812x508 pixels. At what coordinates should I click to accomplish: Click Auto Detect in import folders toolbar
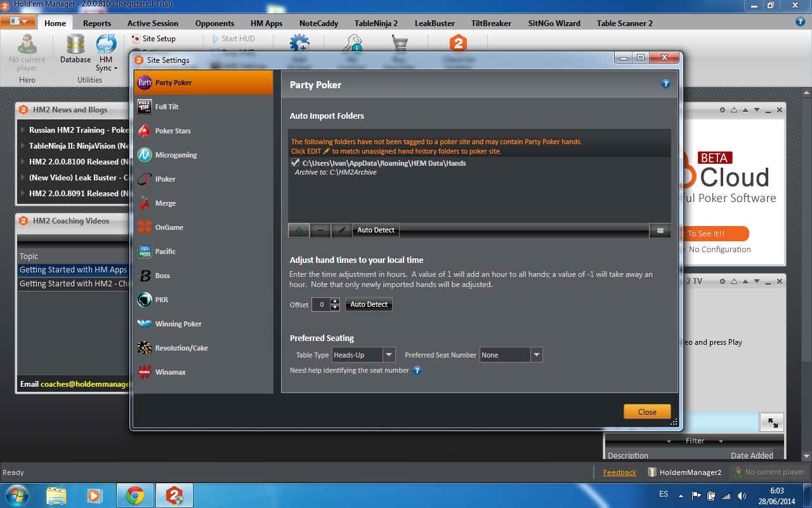coord(376,231)
